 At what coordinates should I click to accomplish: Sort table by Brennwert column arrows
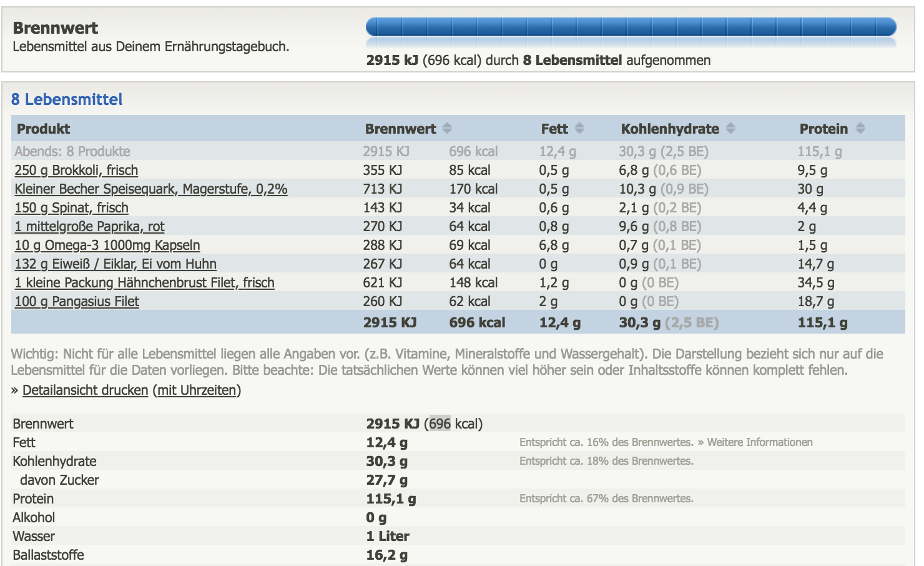click(x=447, y=128)
